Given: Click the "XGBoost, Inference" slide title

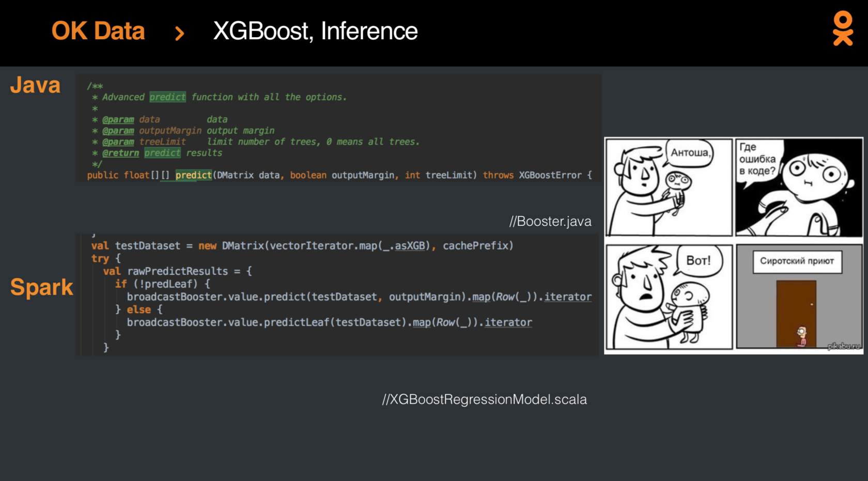Looking at the screenshot, I should pos(315,31).
